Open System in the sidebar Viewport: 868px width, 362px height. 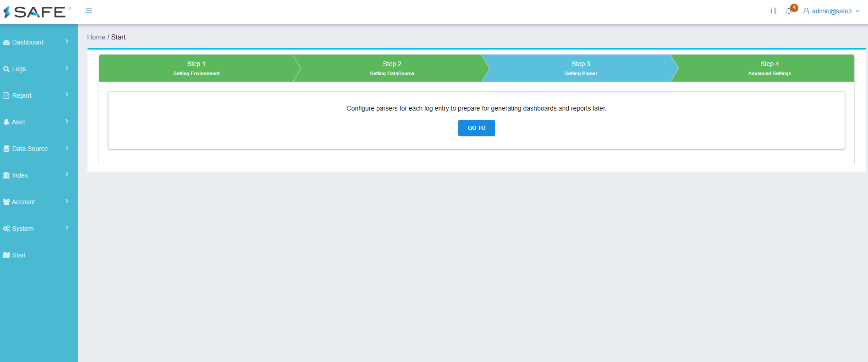(39, 228)
